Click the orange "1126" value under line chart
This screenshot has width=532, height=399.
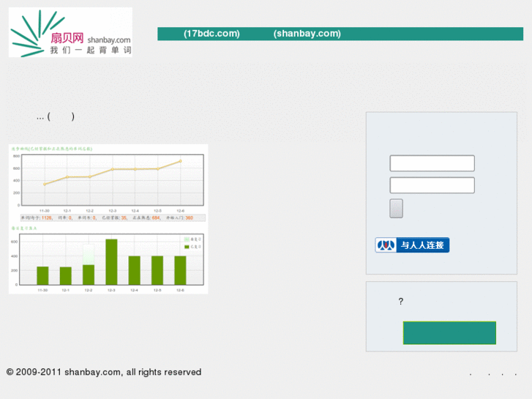pyautogui.click(x=47, y=217)
